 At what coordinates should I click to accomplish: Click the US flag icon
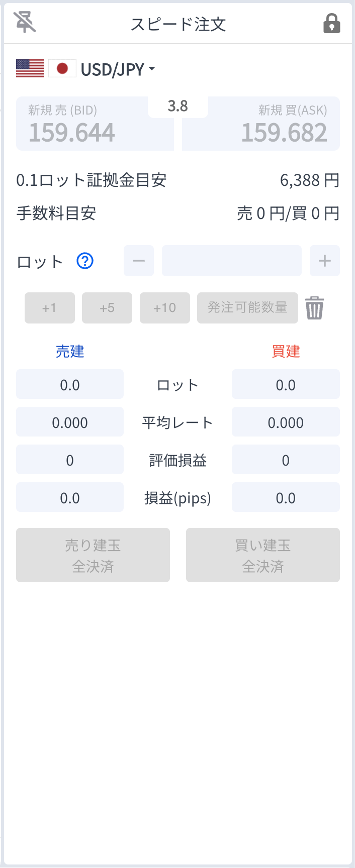coord(30,68)
